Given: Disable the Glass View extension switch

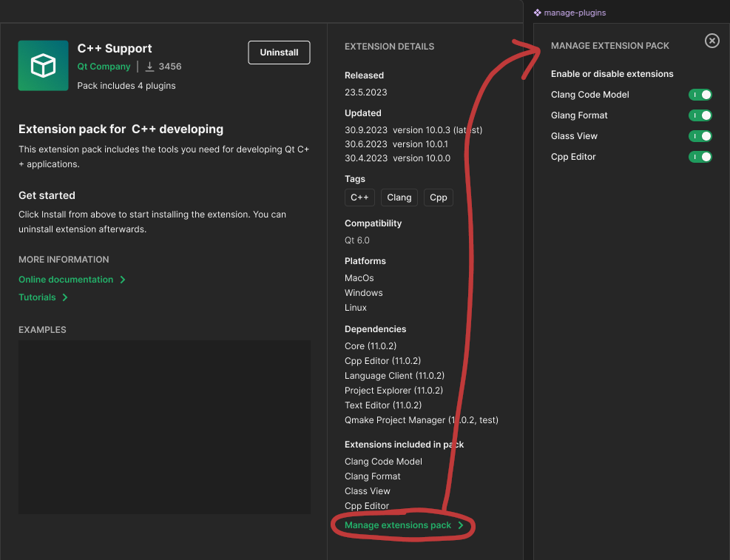Looking at the screenshot, I should coord(700,136).
